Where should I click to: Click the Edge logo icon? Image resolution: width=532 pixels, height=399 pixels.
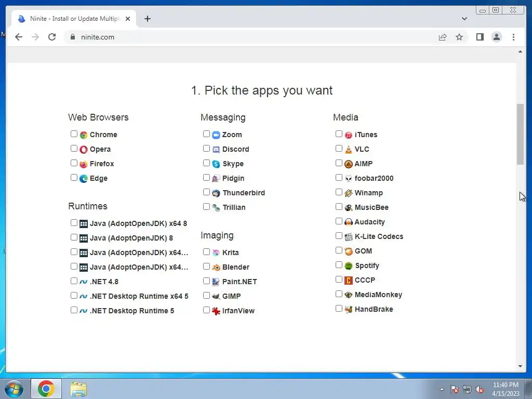tap(84, 179)
